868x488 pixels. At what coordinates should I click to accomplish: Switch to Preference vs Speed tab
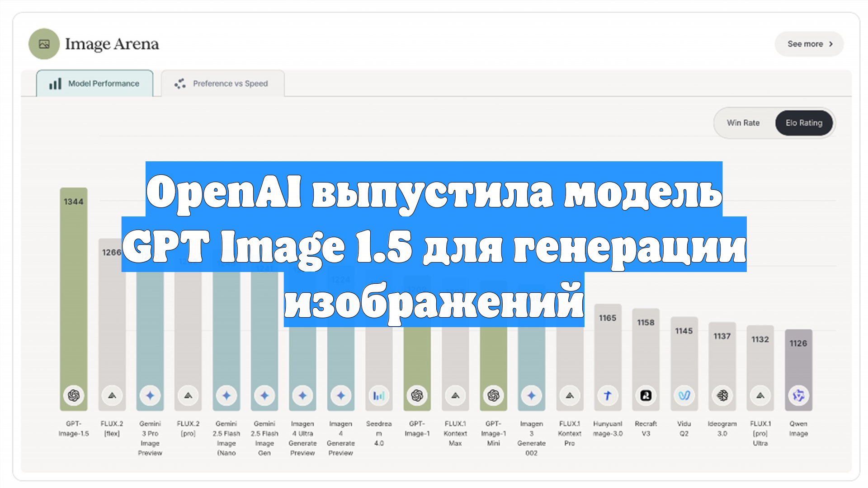[222, 84]
